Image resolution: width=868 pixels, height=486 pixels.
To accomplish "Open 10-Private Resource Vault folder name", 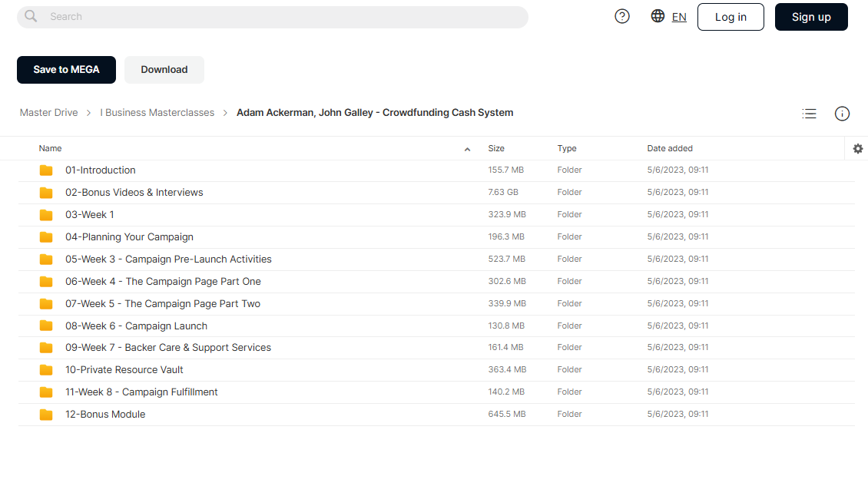I will click(124, 370).
